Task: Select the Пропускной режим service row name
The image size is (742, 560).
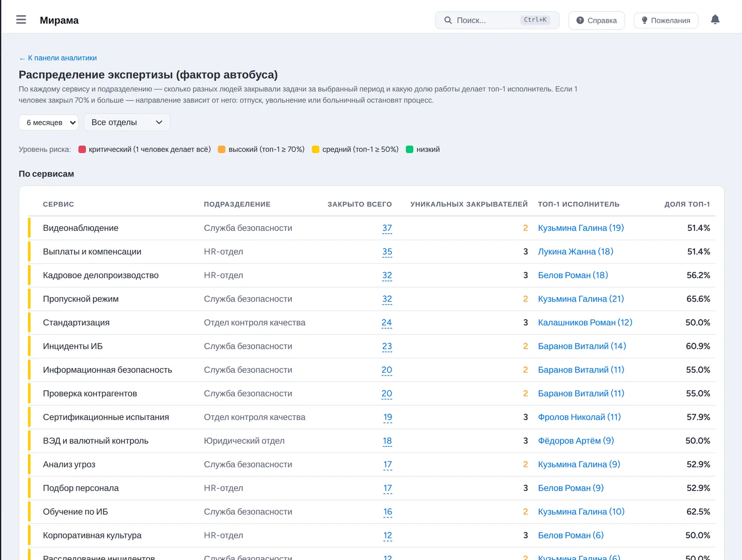Action: tap(81, 299)
